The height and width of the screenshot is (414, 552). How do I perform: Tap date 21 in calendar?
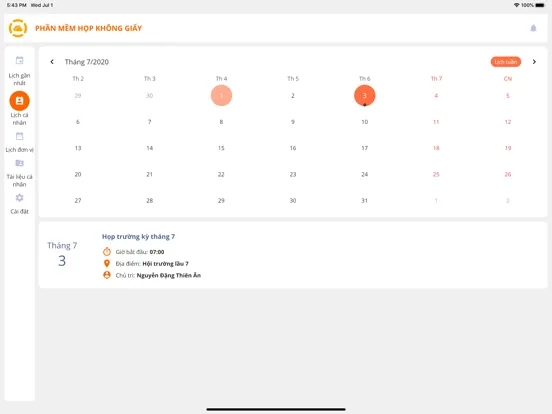pyautogui.click(x=150, y=174)
